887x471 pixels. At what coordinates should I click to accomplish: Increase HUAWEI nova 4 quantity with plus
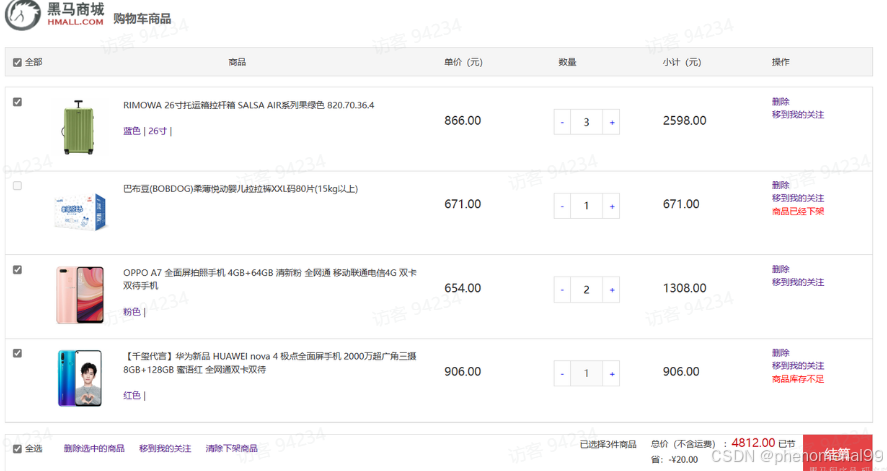pos(612,373)
